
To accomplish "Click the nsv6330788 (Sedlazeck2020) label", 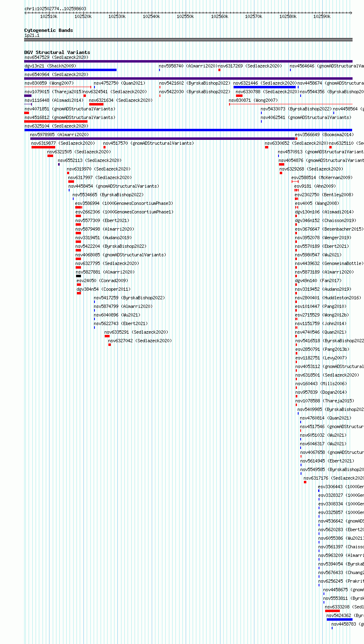I will point(267,92).
